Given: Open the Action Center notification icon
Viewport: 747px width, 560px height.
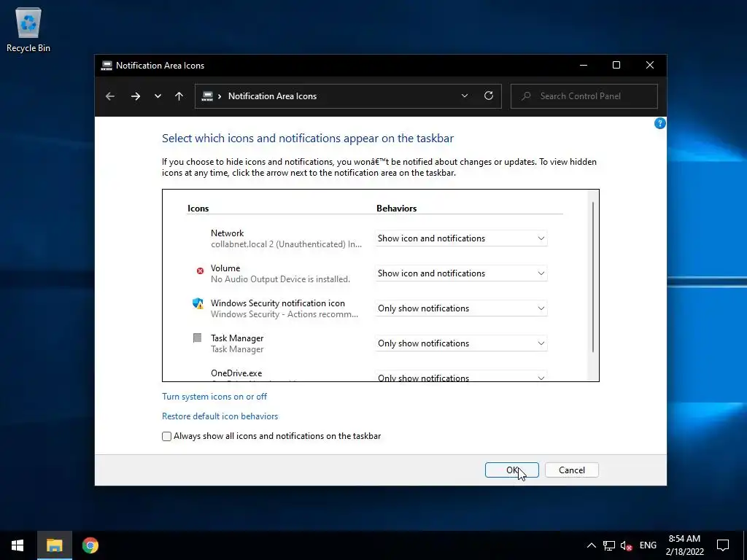Looking at the screenshot, I should coord(723,545).
